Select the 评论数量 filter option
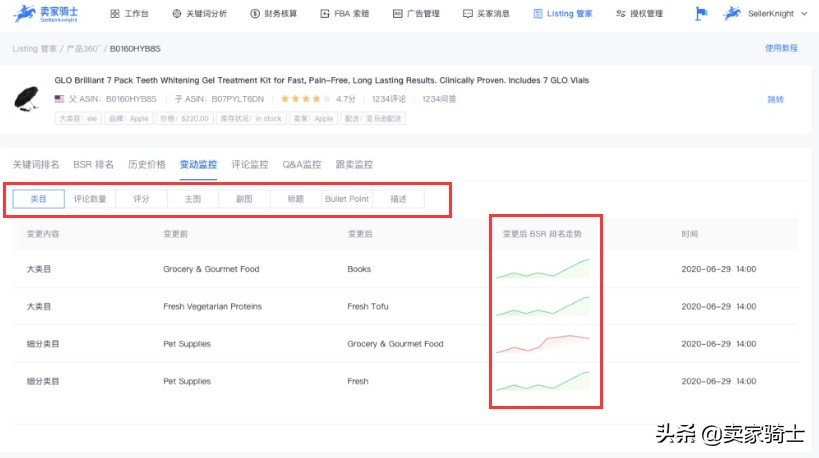The height and width of the screenshot is (458, 819). click(90, 199)
